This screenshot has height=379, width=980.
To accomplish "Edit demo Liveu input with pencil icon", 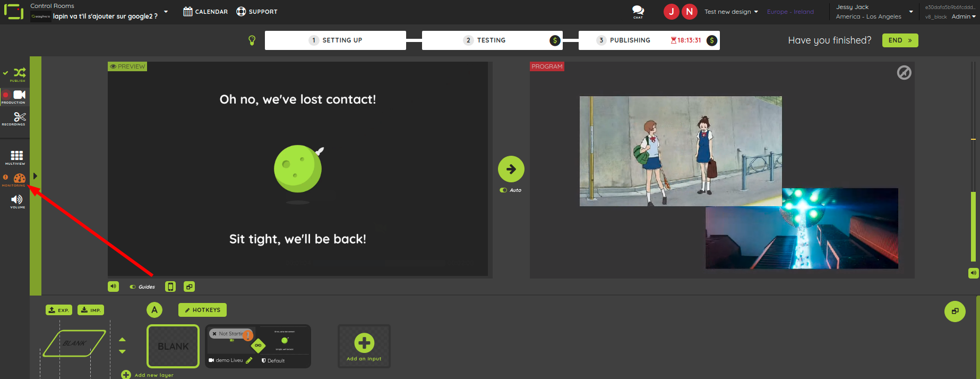I will (249, 360).
